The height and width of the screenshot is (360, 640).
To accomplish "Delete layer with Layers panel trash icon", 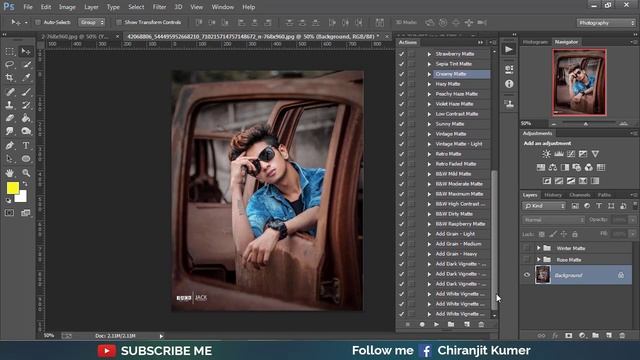I will [x=622, y=336].
